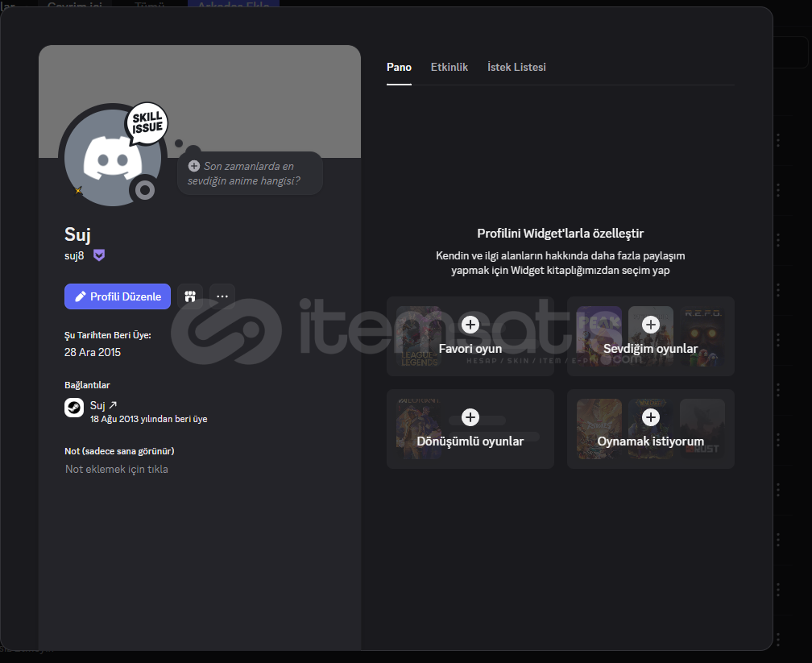812x663 pixels.
Task: Click the Profili Düzenle button
Action: point(118,296)
